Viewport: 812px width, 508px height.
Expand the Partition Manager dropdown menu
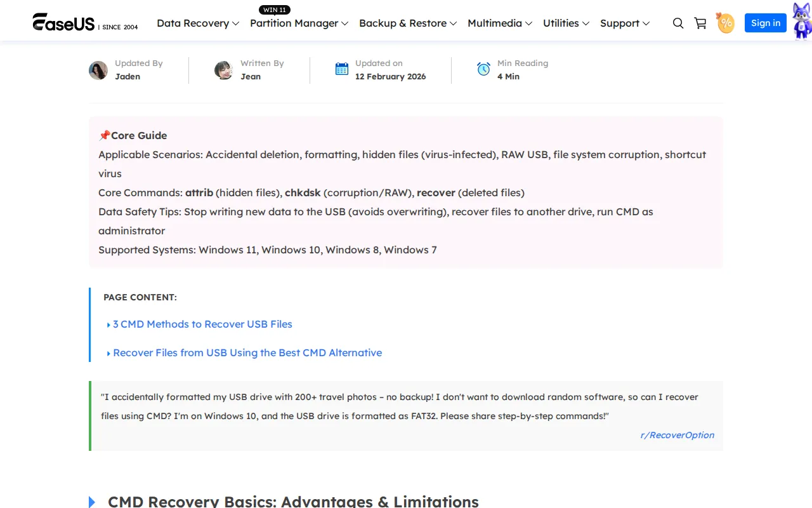pyautogui.click(x=299, y=23)
